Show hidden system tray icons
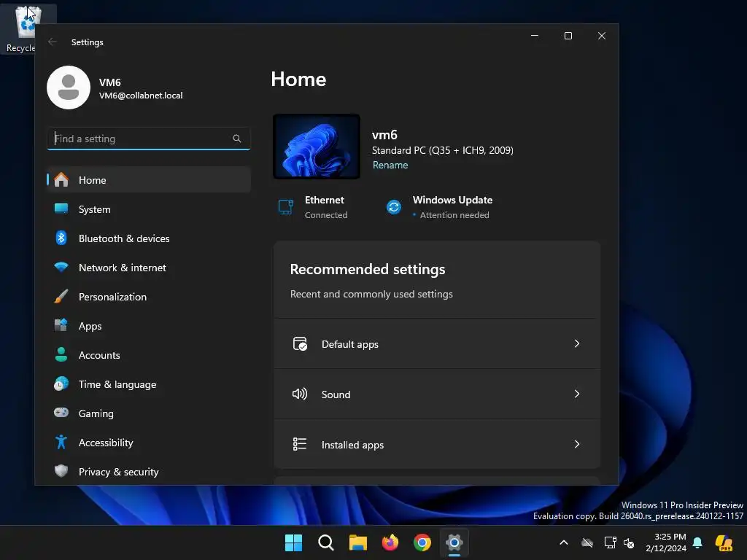Screen dimensions: 747x560 (x=564, y=542)
